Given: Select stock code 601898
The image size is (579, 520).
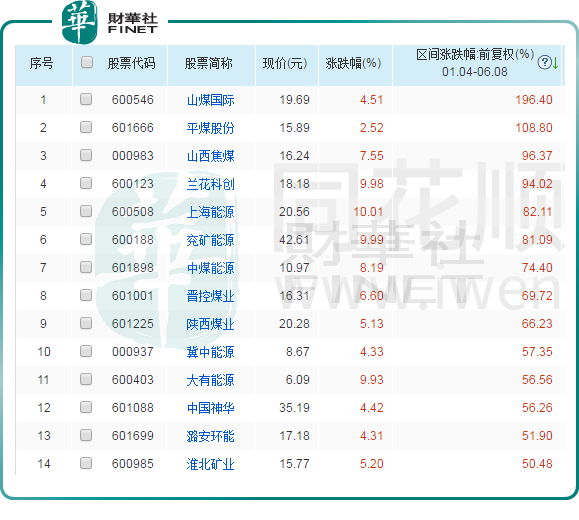Looking at the screenshot, I should point(133,267).
